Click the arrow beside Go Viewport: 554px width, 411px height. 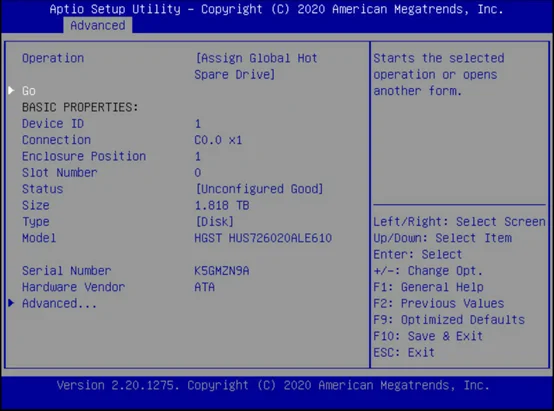11,90
